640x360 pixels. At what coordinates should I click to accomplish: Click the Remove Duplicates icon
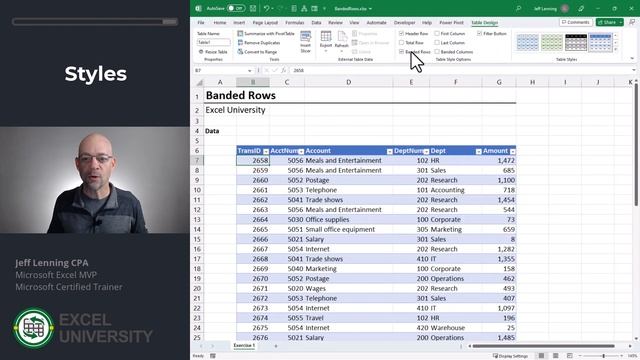tap(240, 42)
